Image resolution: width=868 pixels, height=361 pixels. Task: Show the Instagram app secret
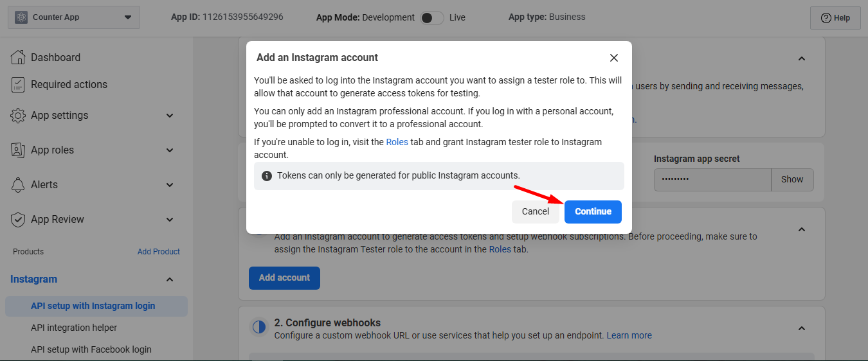pyautogui.click(x=792, y=180)
